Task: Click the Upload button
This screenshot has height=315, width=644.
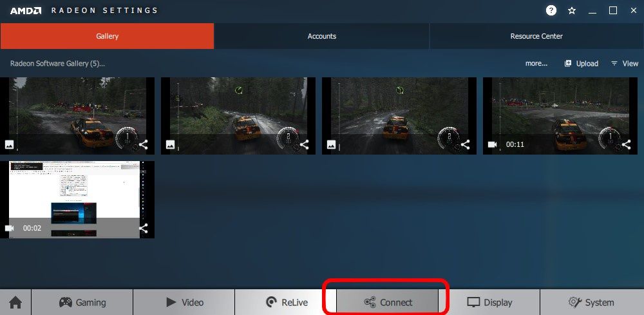Action: pyautogui.click(x=581, y=63)
